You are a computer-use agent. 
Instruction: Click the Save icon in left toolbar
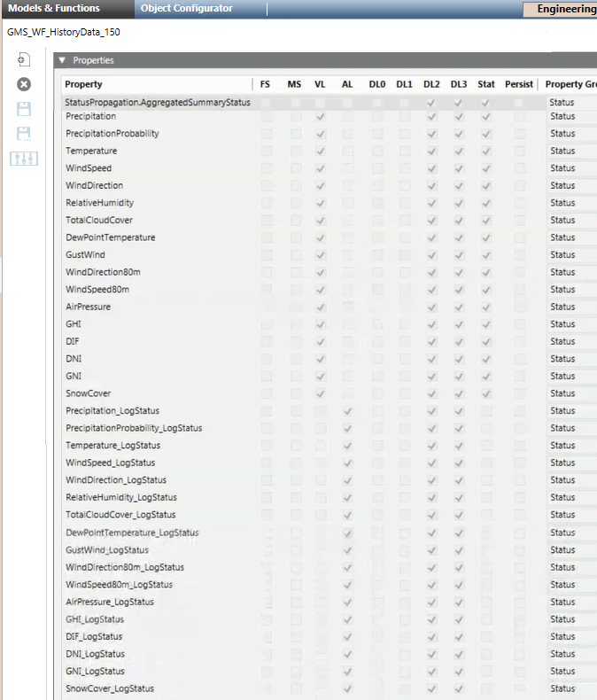pos(24,109)
